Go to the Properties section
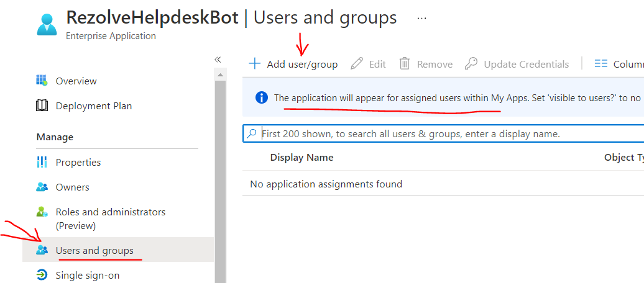The image size is (644, 283). pos(78,163)
